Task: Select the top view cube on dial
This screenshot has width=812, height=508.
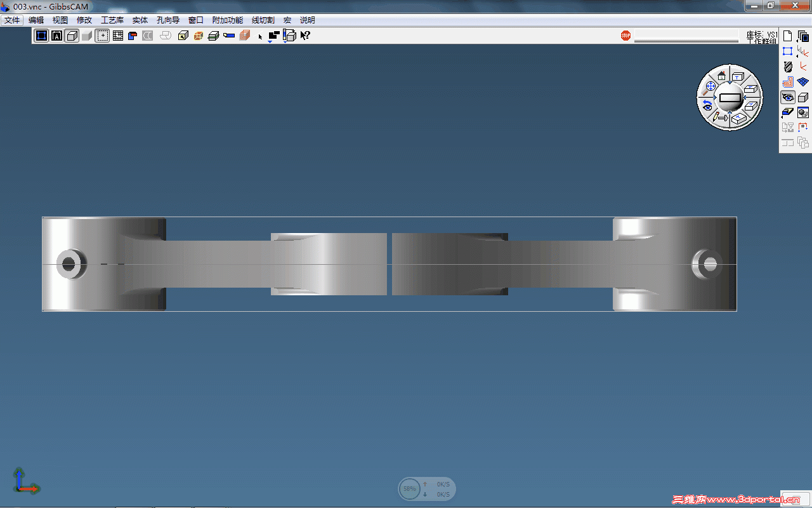Action: click(738, 76)
